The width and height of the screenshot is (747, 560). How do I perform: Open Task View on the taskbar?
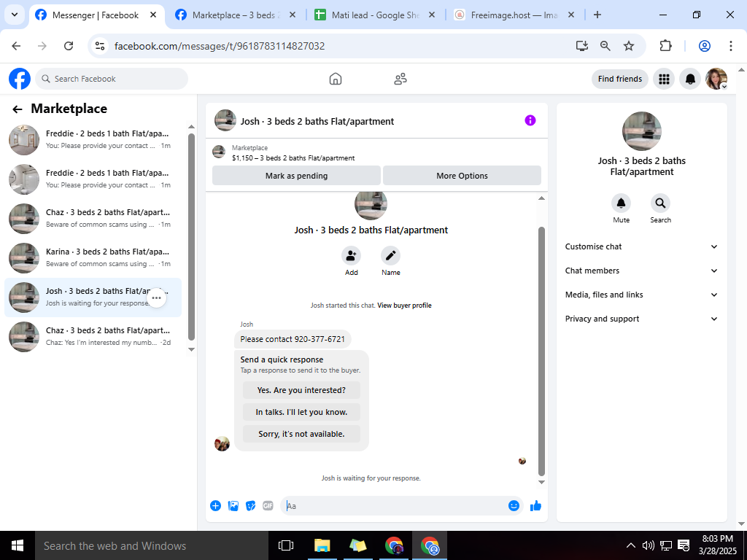(286, 545)
